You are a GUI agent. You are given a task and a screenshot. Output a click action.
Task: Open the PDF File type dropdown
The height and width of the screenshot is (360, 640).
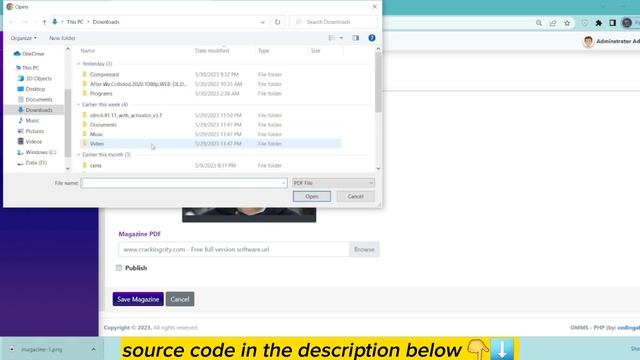coord(333,183)
